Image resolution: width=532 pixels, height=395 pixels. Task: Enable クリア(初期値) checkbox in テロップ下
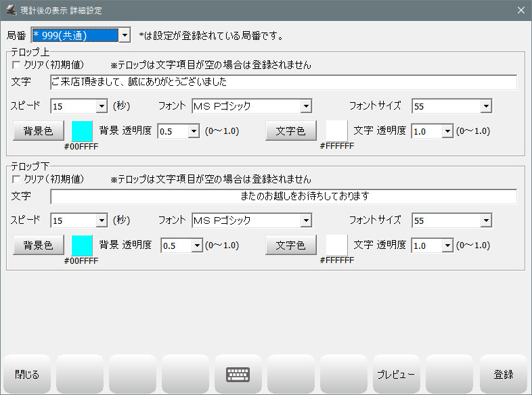point(17,180)
